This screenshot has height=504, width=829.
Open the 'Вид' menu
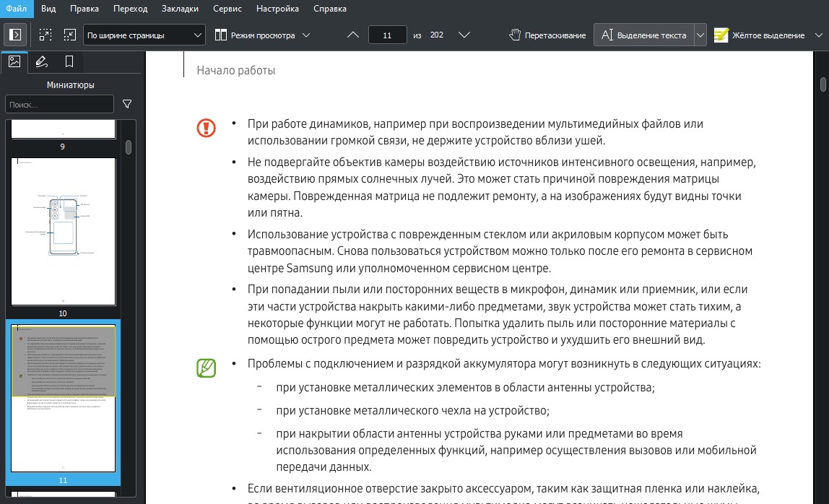[x=48, y=9]
